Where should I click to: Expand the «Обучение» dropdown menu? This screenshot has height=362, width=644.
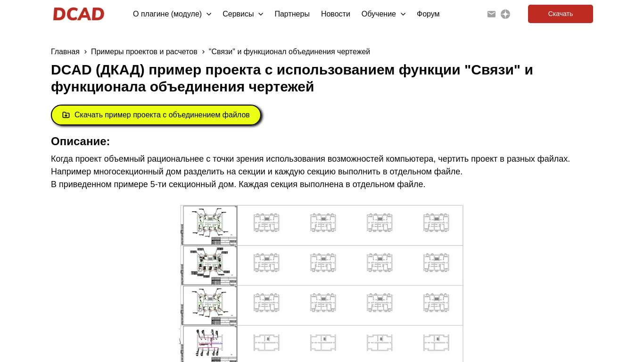(383, 14)
